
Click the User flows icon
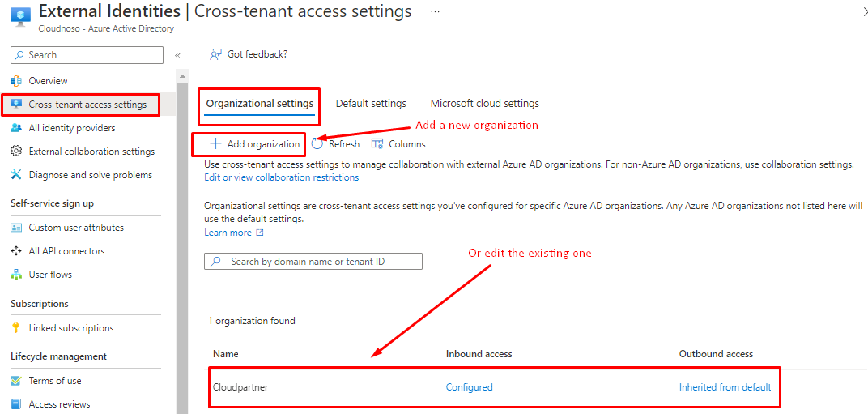(16, 275)
